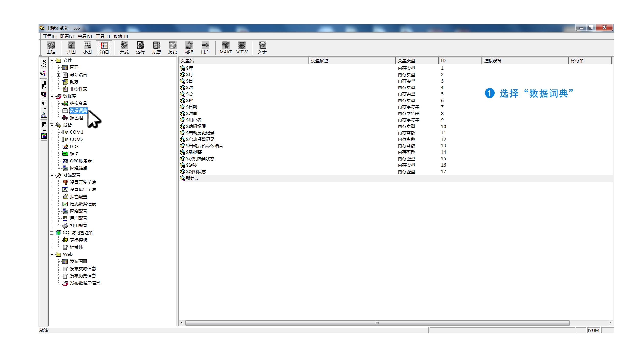Sort by 变量名 column header
Viewport: 644px width, 362px height.
tap(244, 61)
